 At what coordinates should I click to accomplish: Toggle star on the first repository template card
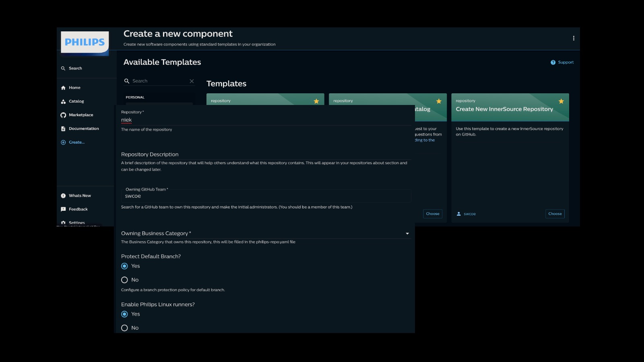pyautogui.click(x=316, y=101)
